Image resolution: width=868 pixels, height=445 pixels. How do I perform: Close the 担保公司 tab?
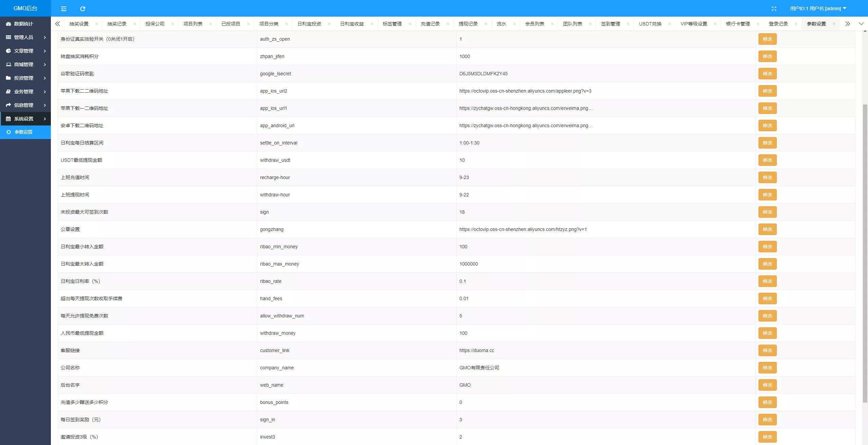point(173,24)
